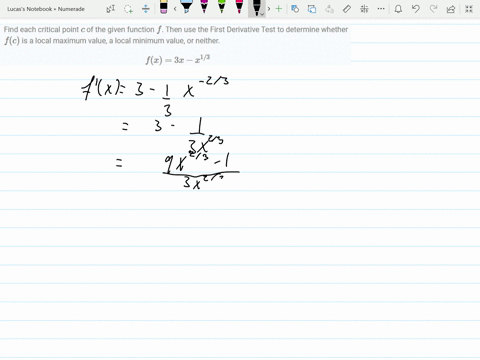Select the light blue highlighter
The width and height of the screenshot is (480, 360).
186,7
